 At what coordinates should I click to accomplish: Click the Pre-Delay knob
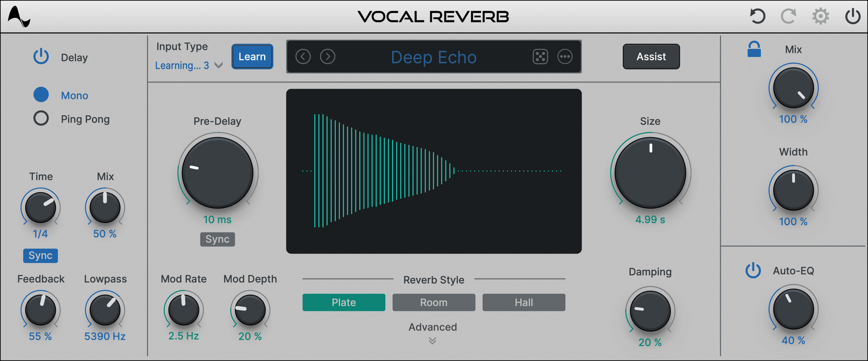point(218,173)
